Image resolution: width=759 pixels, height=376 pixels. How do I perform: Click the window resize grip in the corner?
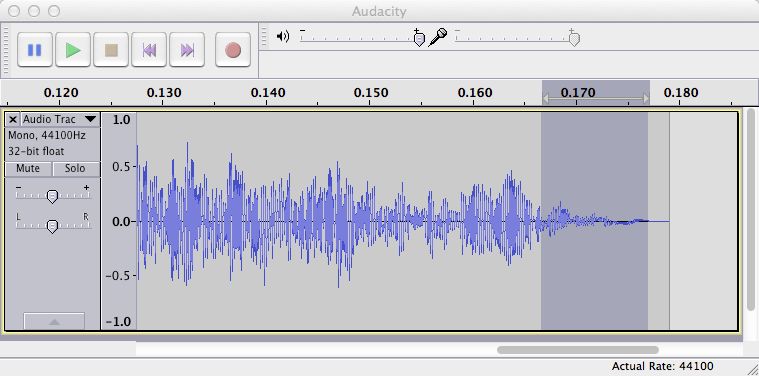click(753, 370)
